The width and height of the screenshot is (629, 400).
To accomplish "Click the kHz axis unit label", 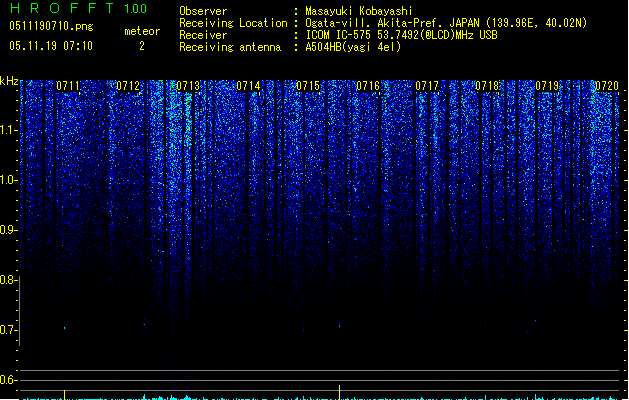I will coord(9,81).
